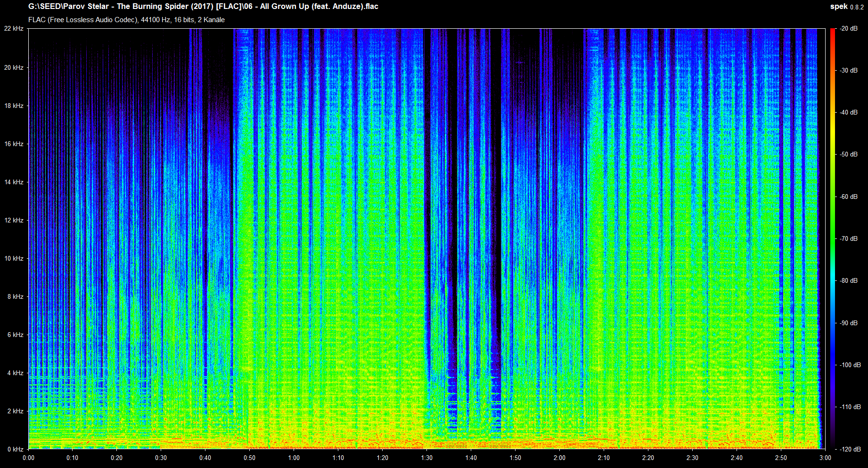The image size is (868, 468).
Task: Click the 4 kHz frequency axis label
Action: pos(15,373)
